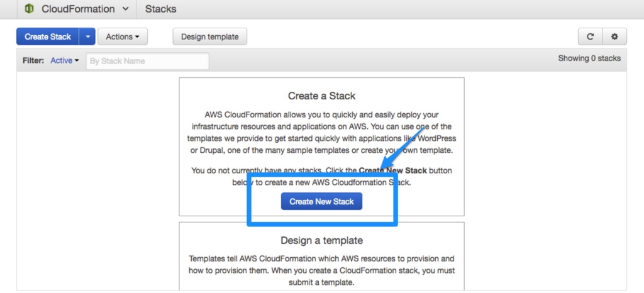Screen dimensions: 644x293
Task: Focus the By Stack Name filter field
Action: click(147, 61)
